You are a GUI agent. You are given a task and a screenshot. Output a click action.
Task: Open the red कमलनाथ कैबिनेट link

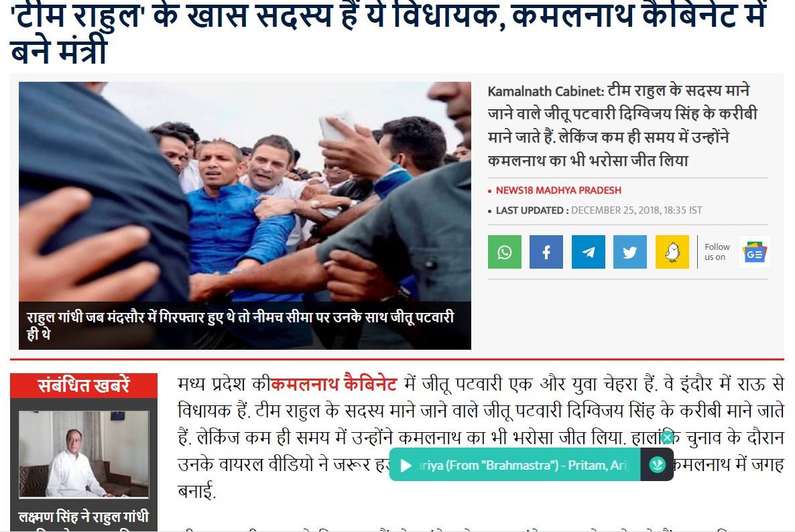click(x=334, y=383)
